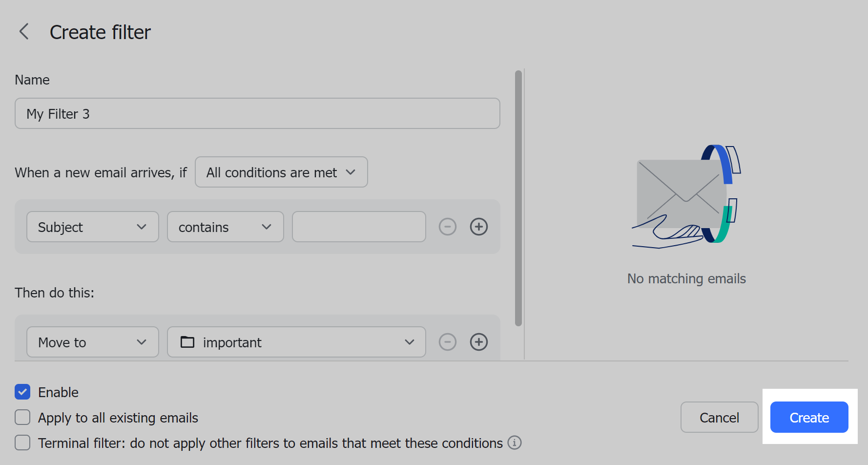Screen dimensions: 868x465
Task: Remove the Subject condition with minus icon
Action: click(x=447, y=227)
